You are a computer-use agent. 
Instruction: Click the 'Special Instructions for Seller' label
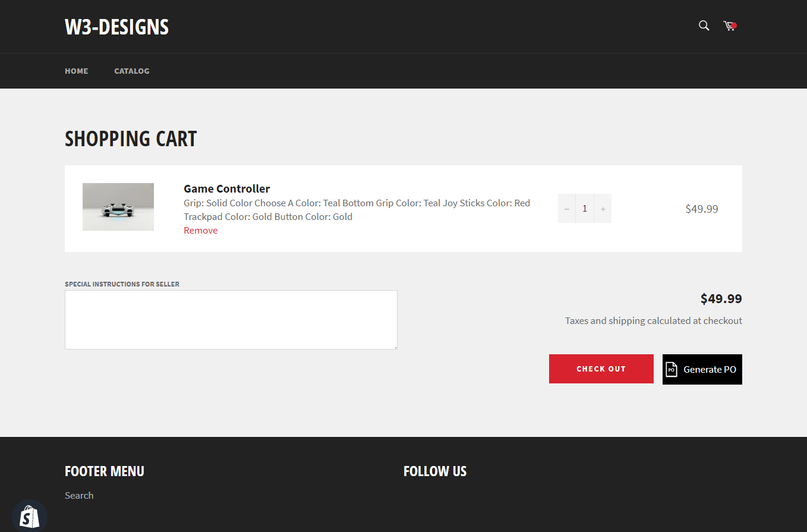pos(122,284)
